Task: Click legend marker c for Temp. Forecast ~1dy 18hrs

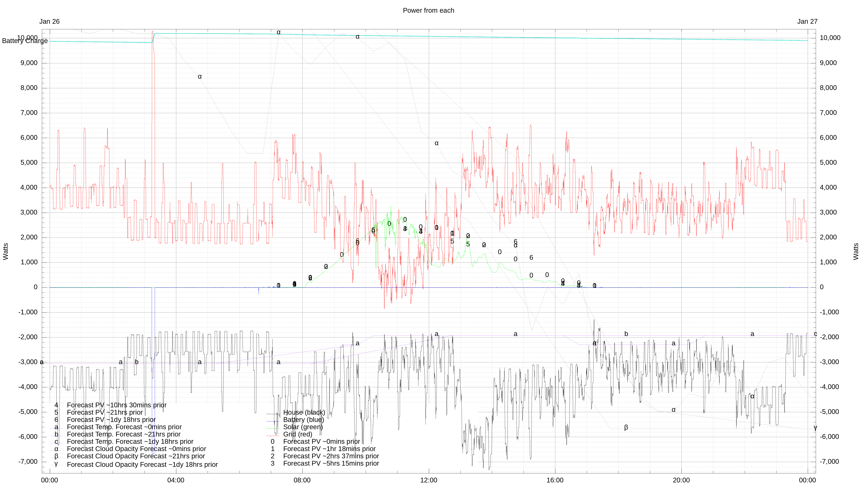Action: tap(56, 442)
